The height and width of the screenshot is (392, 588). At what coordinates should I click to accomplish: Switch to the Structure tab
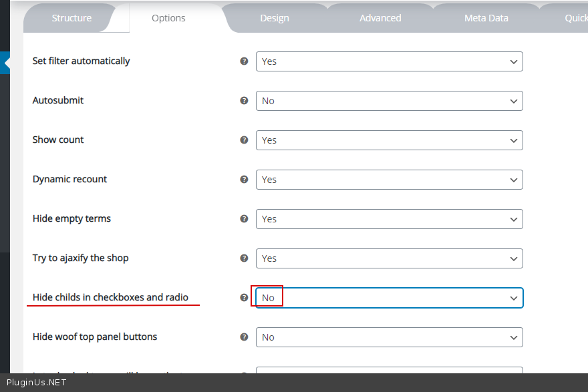(x=71, y=18)
